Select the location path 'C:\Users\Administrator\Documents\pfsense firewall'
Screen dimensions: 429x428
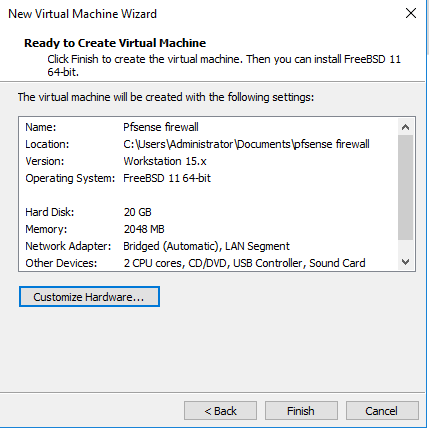pos(246,144)
